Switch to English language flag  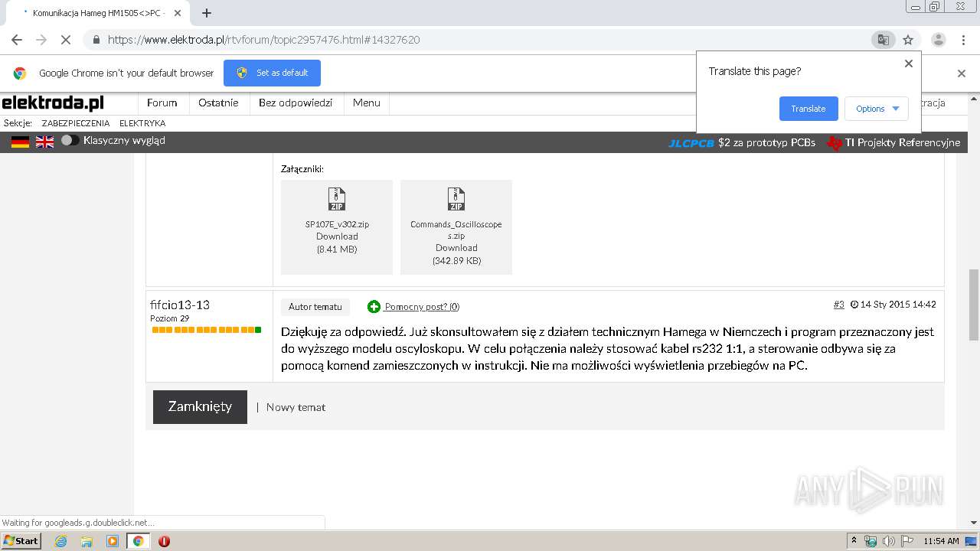[x=45, y=142]
